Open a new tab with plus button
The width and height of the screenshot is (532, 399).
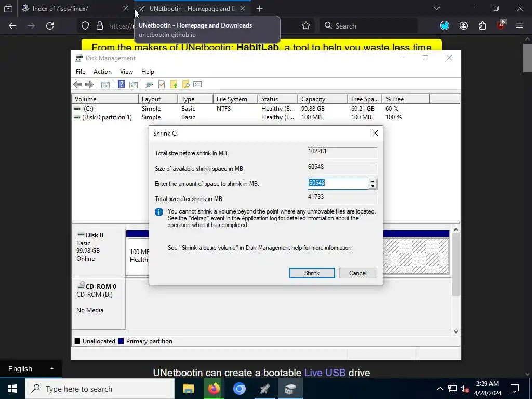pos(260,9)
